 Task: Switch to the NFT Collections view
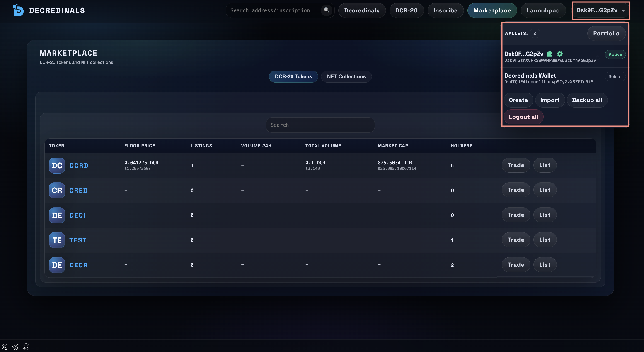346,77
